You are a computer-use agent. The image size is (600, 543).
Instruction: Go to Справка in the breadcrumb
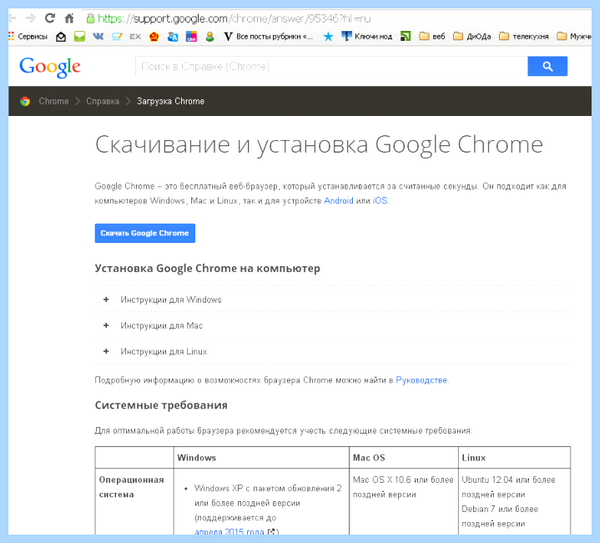[103, 101]
